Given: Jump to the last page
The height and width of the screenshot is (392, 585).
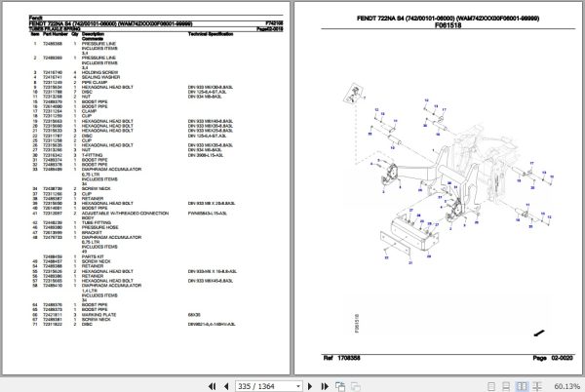Looking at the screenshot, I should pyautogui.click(x=325, y=386).
